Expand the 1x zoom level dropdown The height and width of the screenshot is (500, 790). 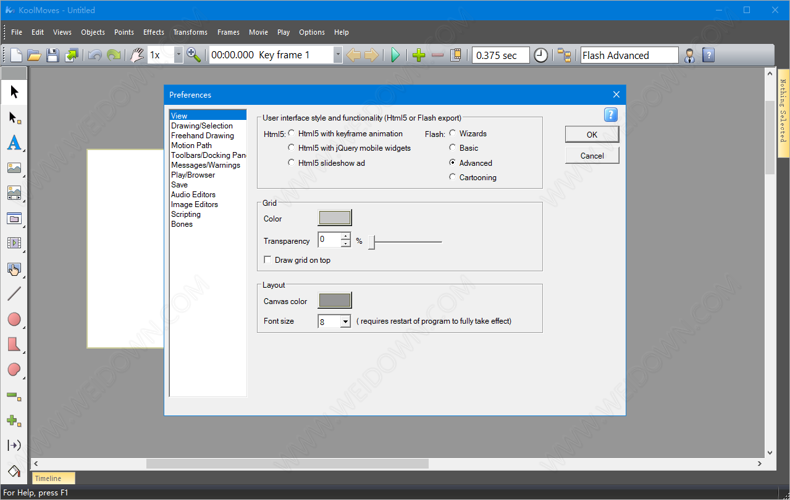click(x=179, y=56)
